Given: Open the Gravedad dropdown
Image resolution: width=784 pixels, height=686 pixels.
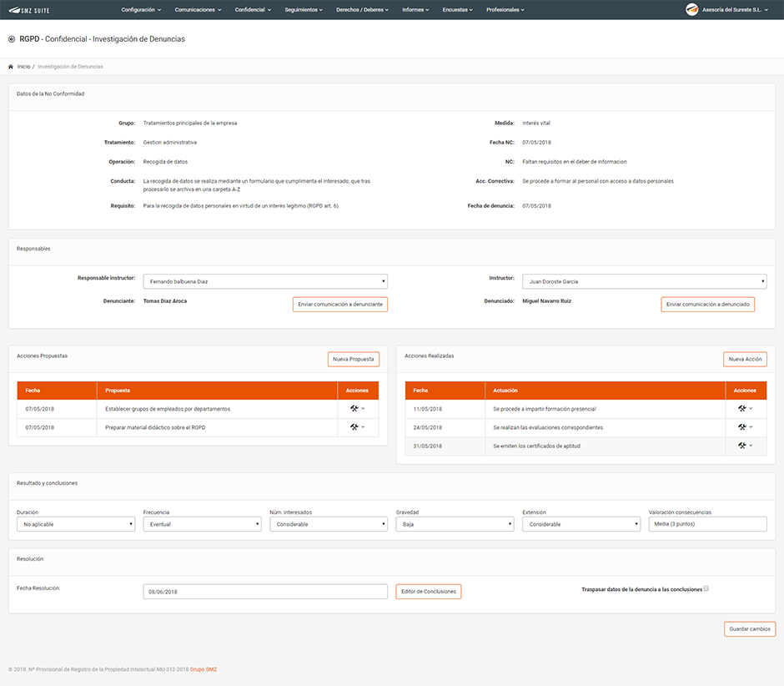Looking at the screenshot, I should pos(455,524).
